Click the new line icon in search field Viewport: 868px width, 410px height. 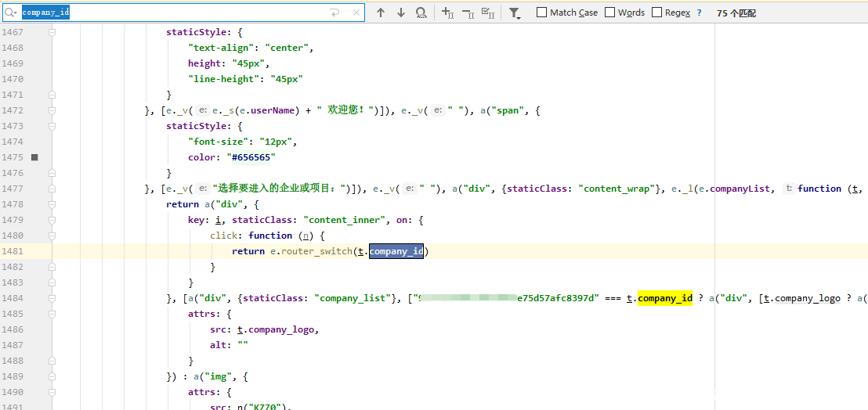335,13
